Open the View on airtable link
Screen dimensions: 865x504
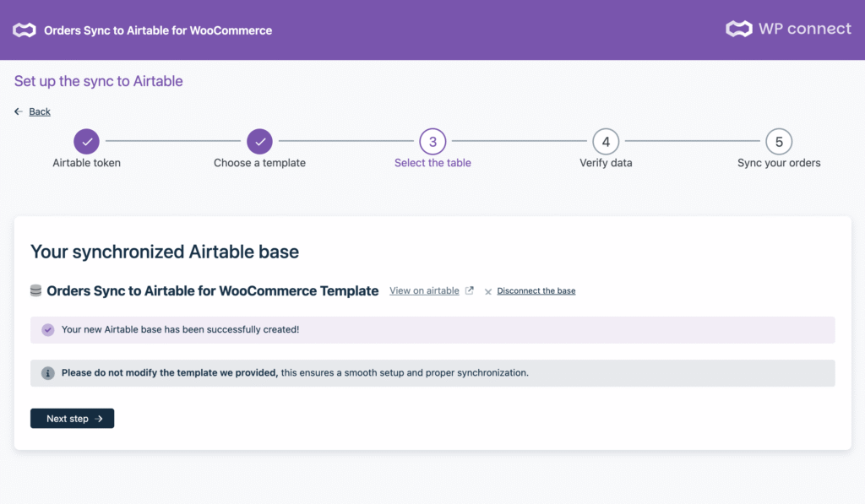coord(424,291)
